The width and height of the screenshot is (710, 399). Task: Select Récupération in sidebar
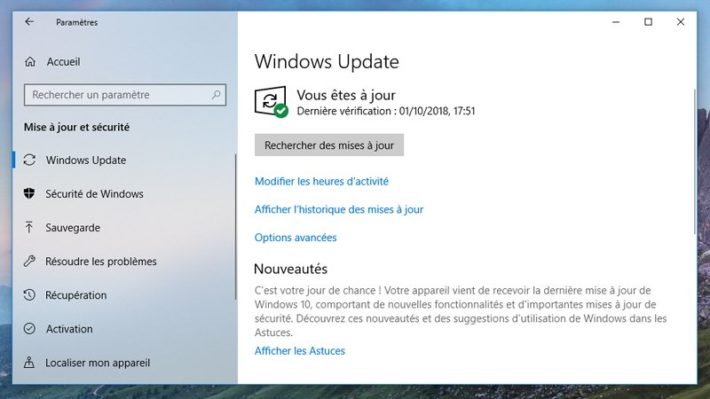pos(76,295)
